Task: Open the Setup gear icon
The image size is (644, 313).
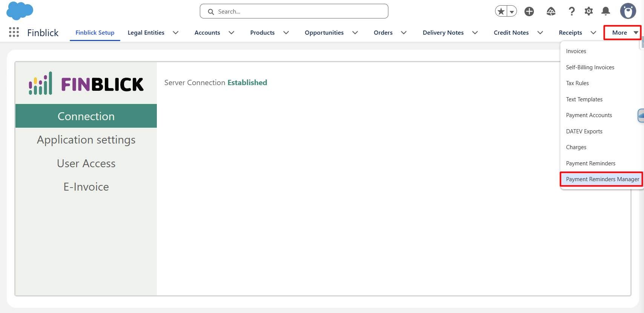Action: tap(589, 11)
